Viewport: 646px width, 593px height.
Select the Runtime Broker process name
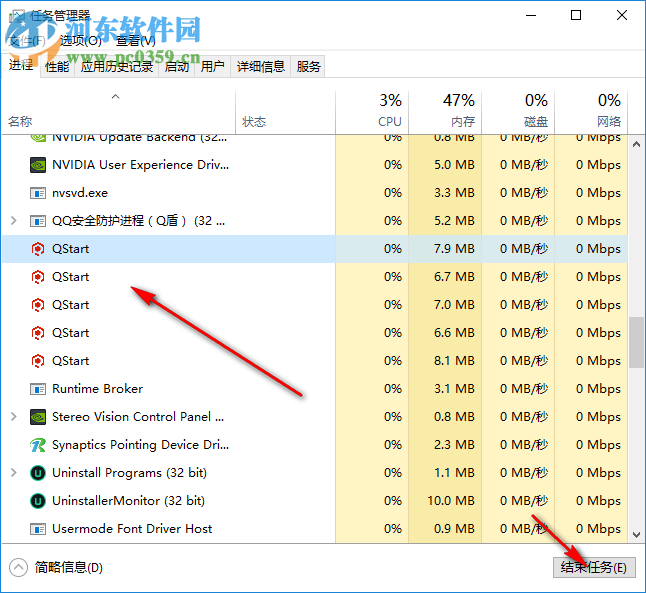(98, 389)
